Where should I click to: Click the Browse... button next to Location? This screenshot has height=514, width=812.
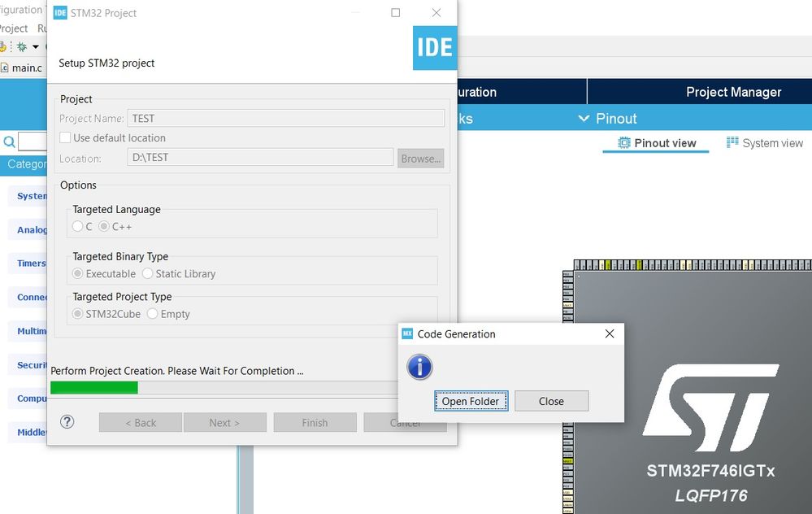[420, 159]
